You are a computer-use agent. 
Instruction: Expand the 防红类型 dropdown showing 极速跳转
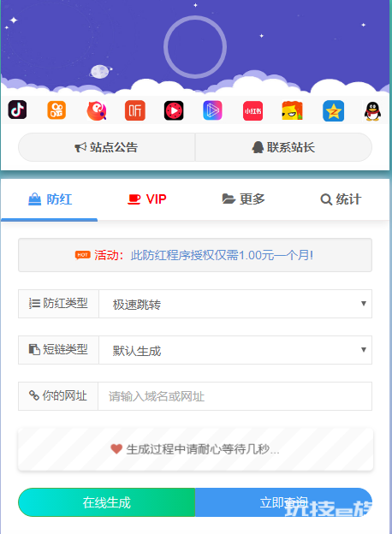pyautogui.click(x=235, y=304)
